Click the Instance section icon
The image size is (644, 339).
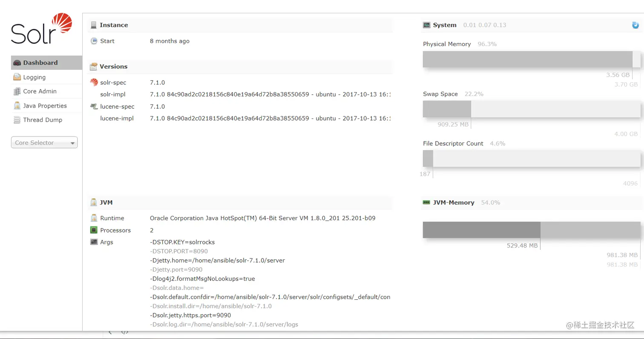(x=93, y=25)
